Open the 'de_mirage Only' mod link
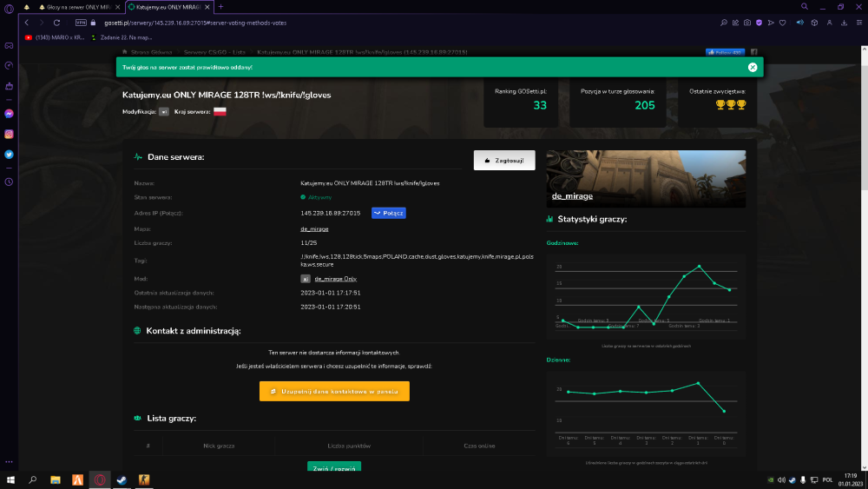868x489 pixels. coord(335,279)
